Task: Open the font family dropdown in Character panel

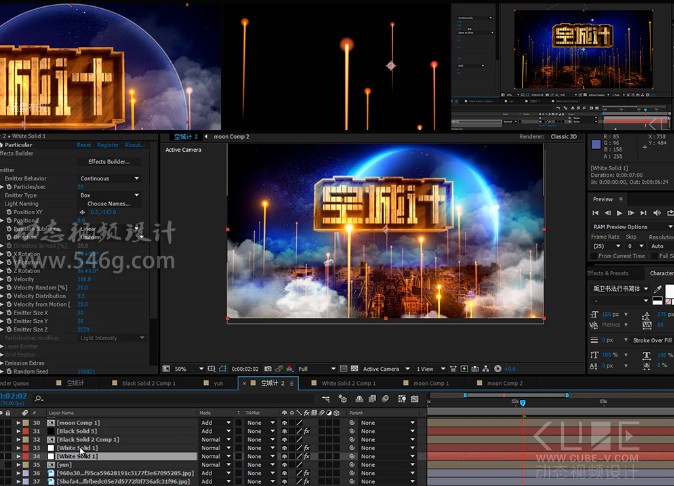Action: point(621,289)
